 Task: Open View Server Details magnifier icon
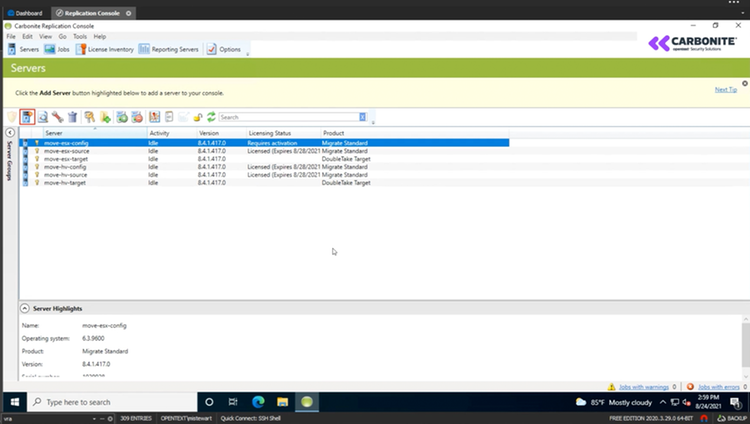click(x=43, y=117)
